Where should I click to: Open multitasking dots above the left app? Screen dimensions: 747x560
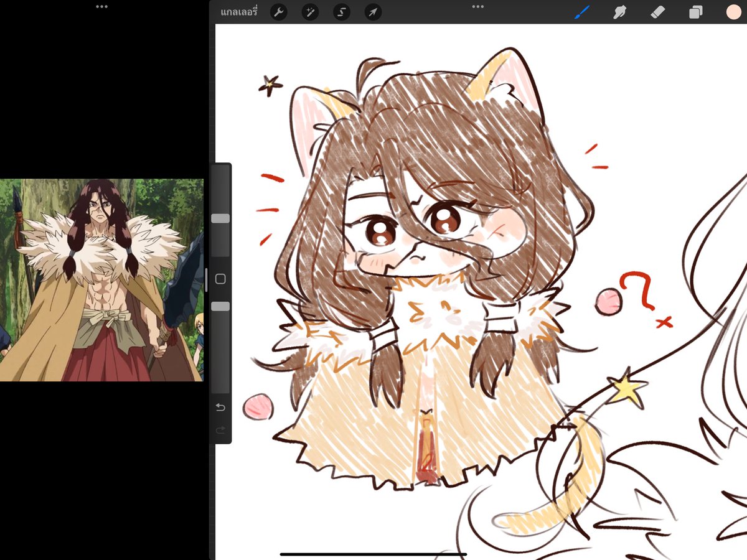click(x=101, y=6)
